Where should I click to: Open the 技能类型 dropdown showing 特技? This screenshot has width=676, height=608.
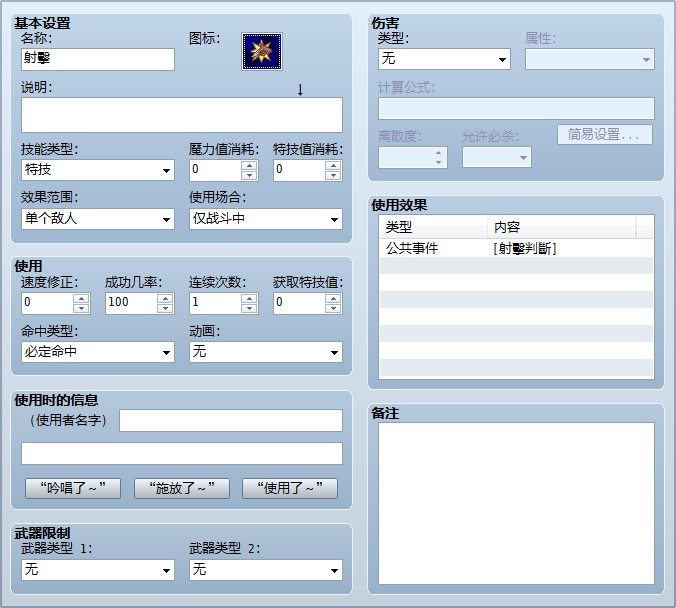pyautogui.click(x=98, y=170)
